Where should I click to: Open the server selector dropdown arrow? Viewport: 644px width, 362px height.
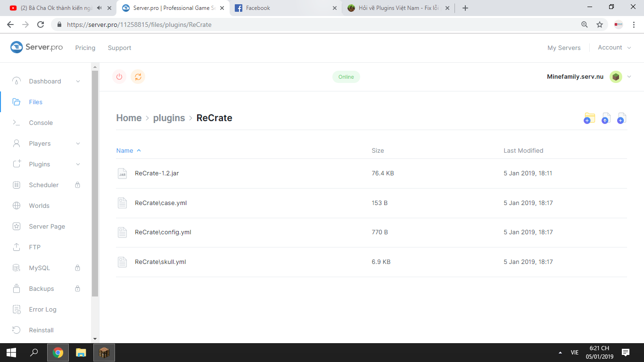[629, 77]
